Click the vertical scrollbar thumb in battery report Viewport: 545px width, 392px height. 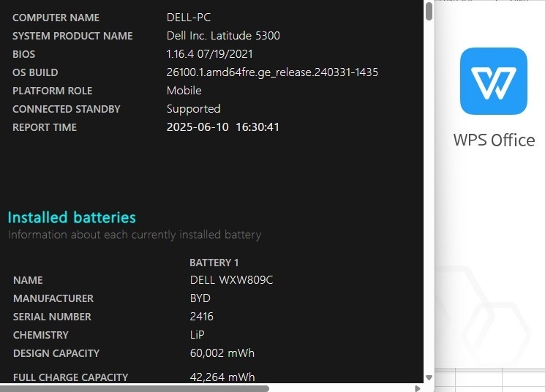click(429, 11)
